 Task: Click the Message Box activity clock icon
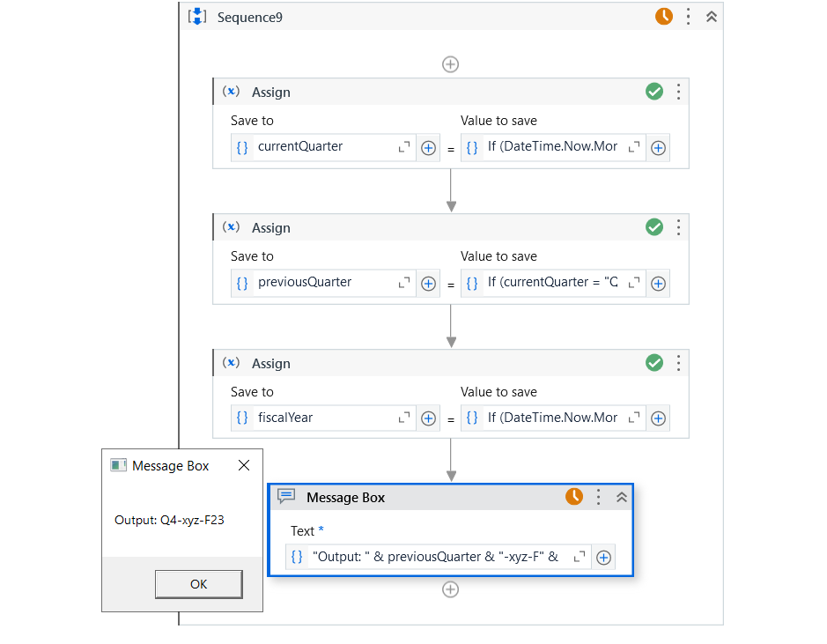574,497
